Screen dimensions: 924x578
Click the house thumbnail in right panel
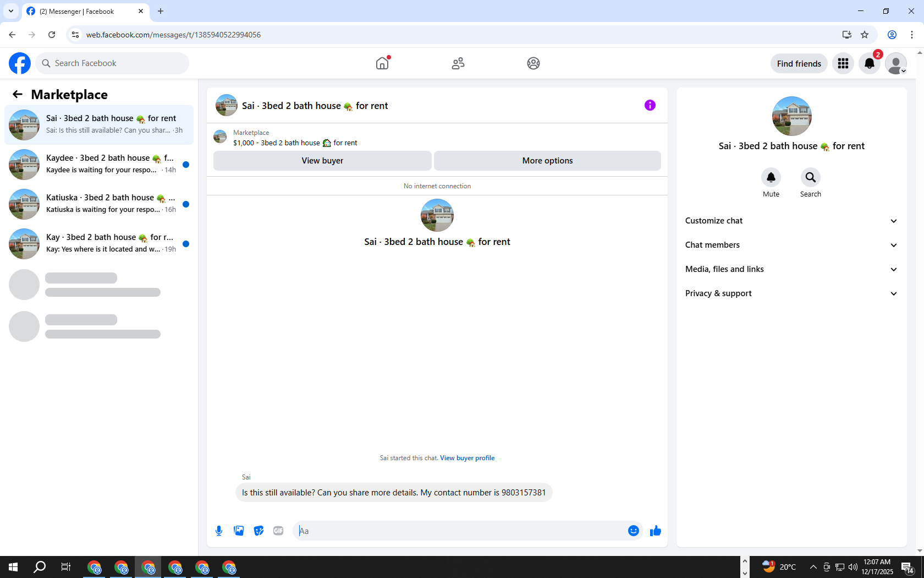pos(791,116)
